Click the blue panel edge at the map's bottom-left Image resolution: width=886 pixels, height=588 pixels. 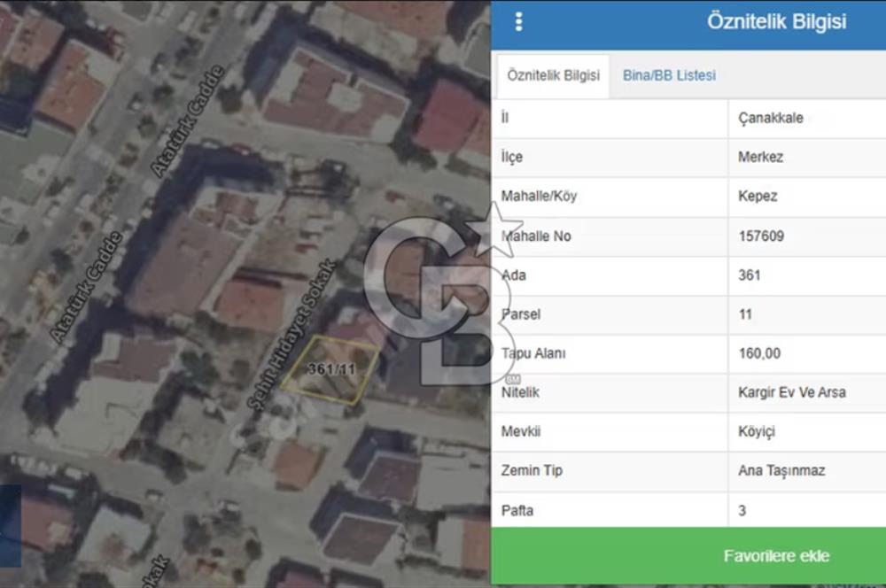pos(10,525)
